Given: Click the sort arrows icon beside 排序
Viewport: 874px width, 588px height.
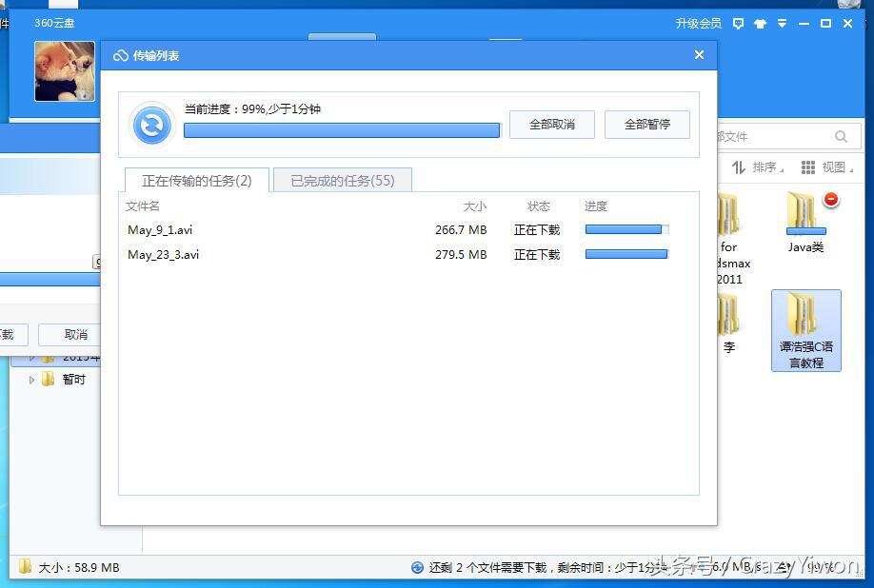Looking at the screenshot, I should click(739, 167).
